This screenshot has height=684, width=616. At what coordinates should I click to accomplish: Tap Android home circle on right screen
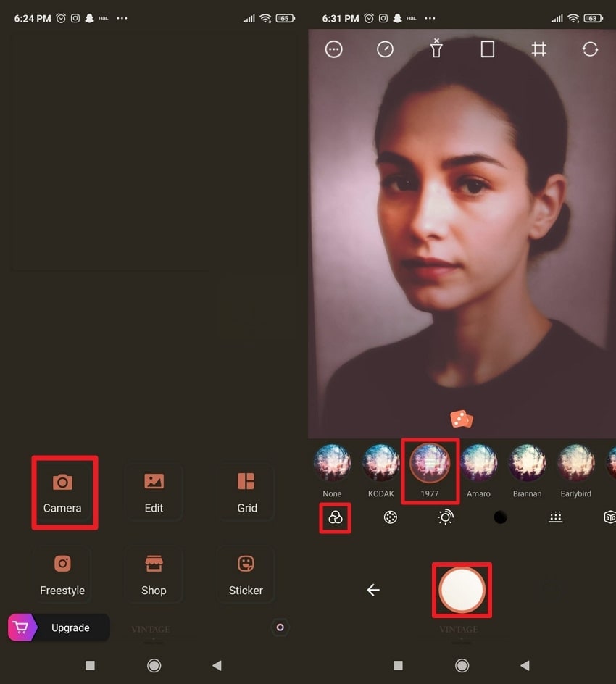click(x=462, y=665)
